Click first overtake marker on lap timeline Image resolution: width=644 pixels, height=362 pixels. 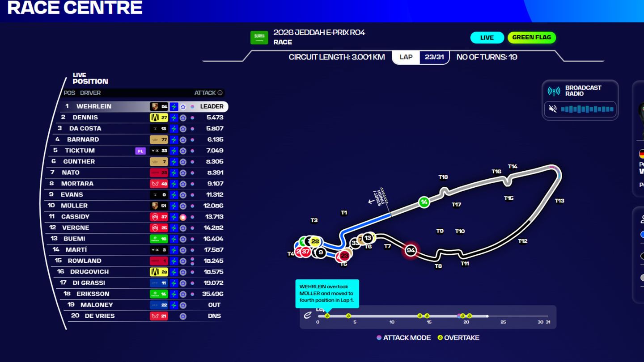coord(327,316)
